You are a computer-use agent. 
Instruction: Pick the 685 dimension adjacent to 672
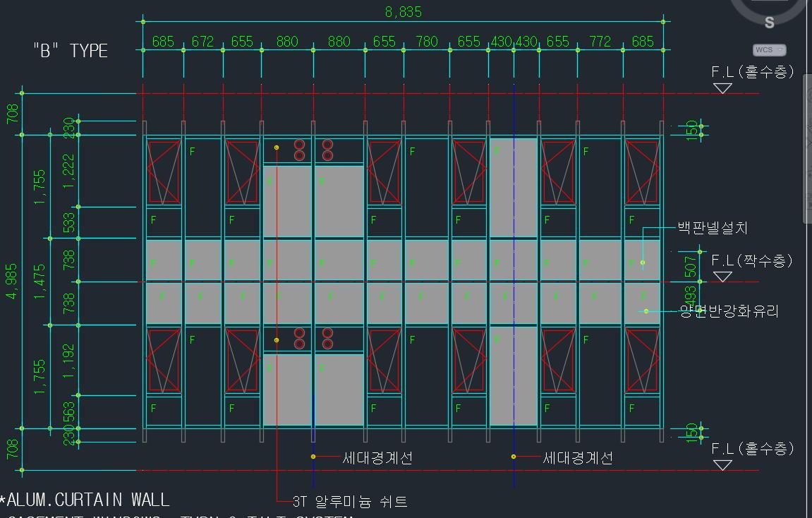tap(163, 42)
